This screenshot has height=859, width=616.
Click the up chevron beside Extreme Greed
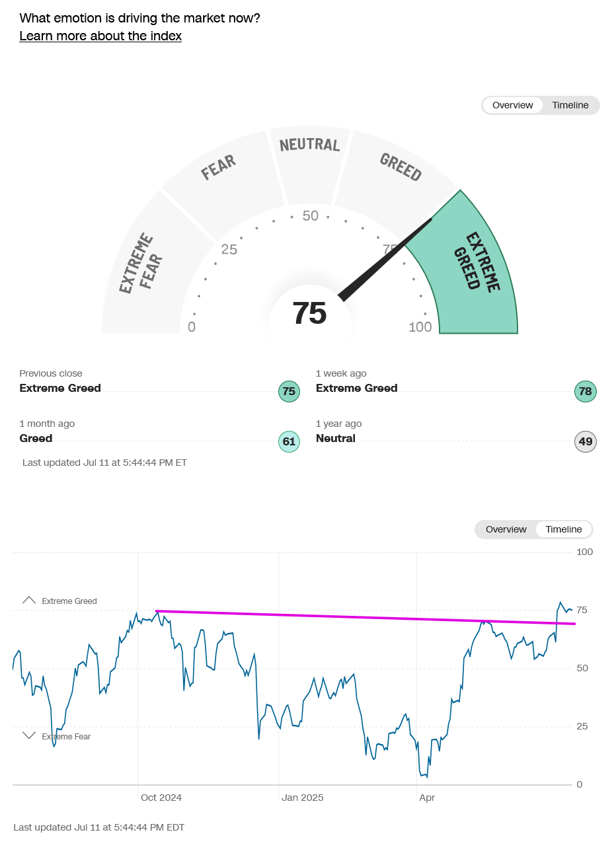29,600
